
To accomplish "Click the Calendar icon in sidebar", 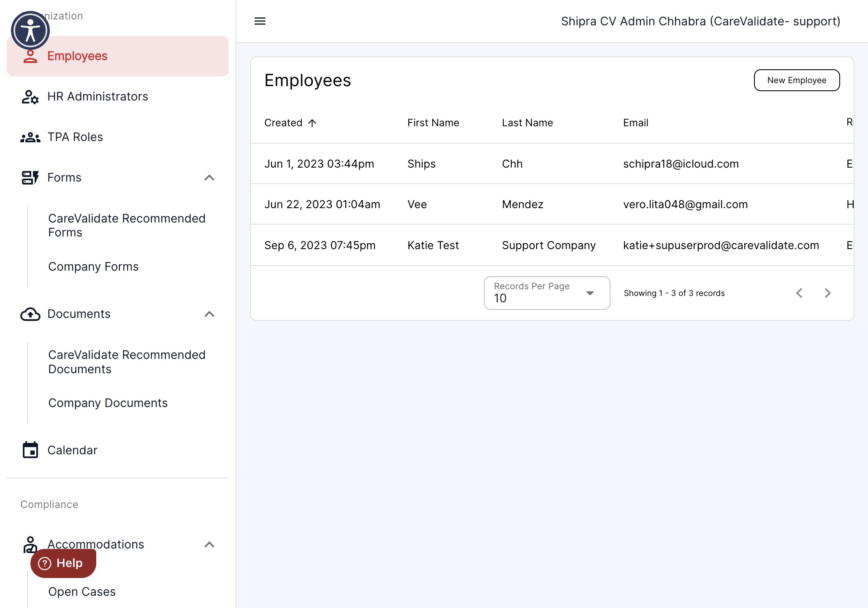I will point(30,450).
